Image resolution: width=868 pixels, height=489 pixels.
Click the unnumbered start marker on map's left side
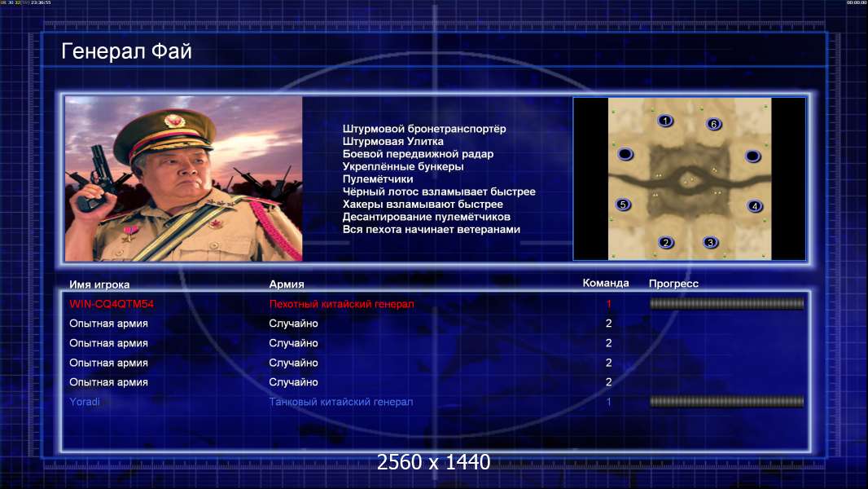coord(625,154)
